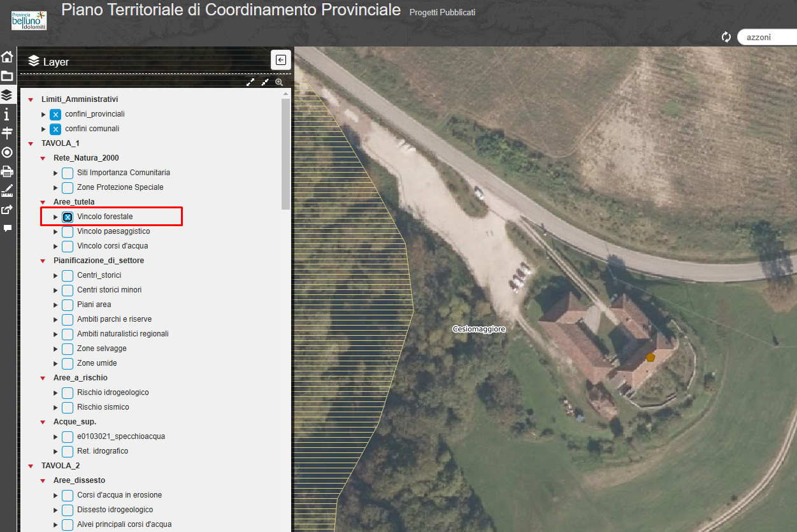Click the Layer header stack icon

pyautogui.click(x=34, y=61)
